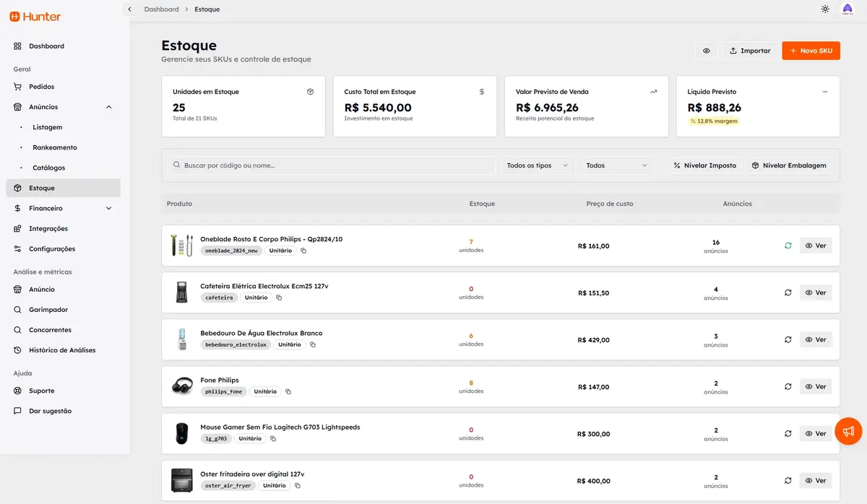This screenshot has width=867, height=504.
Task: Copy the oneblade_2824_new SKU code
Action: [x=303, y=251]
